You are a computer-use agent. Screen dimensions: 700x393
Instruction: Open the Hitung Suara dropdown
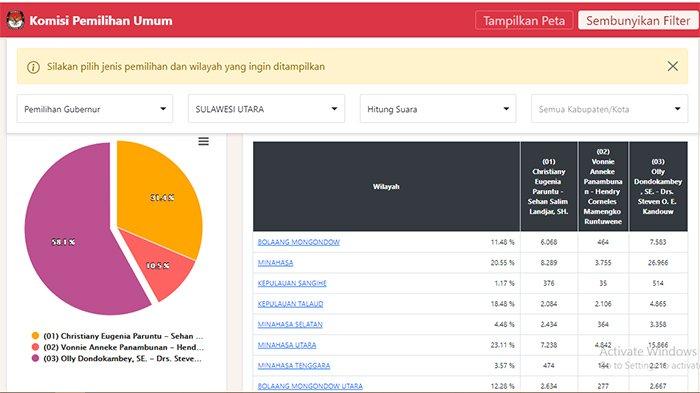coord(438,109)
